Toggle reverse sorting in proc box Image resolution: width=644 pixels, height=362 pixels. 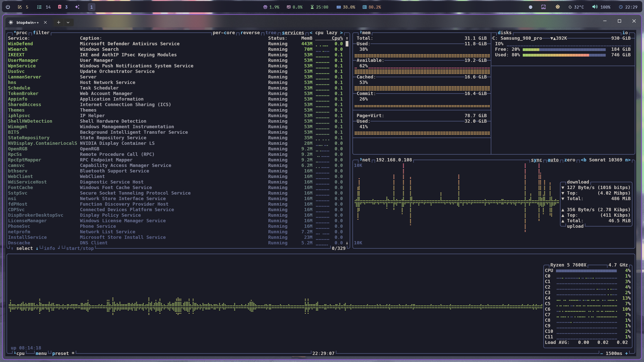point(250,33)
